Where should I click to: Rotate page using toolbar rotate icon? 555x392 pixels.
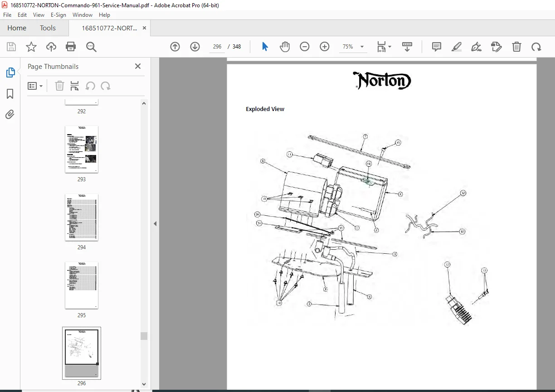coord(536,47)
